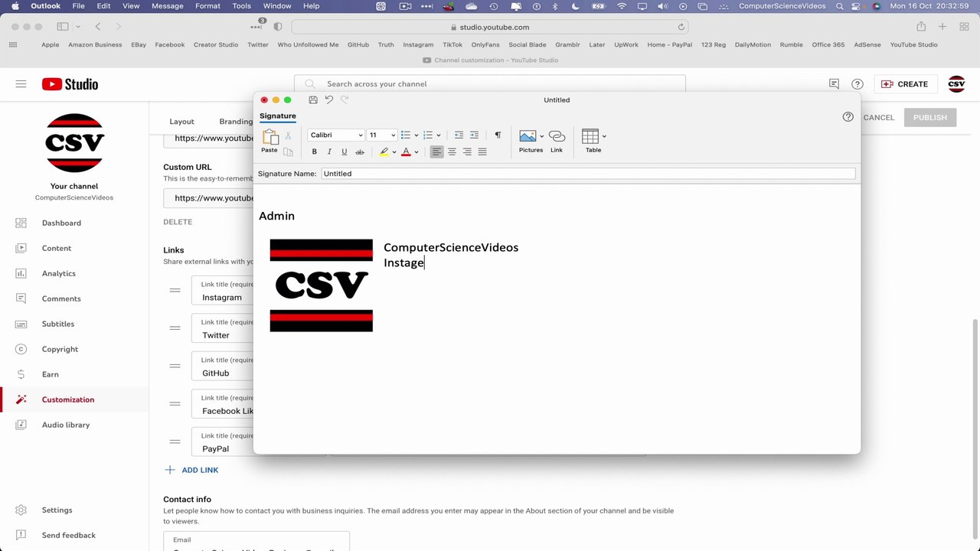Click the YouTube Studio logo

coord(70,84)
